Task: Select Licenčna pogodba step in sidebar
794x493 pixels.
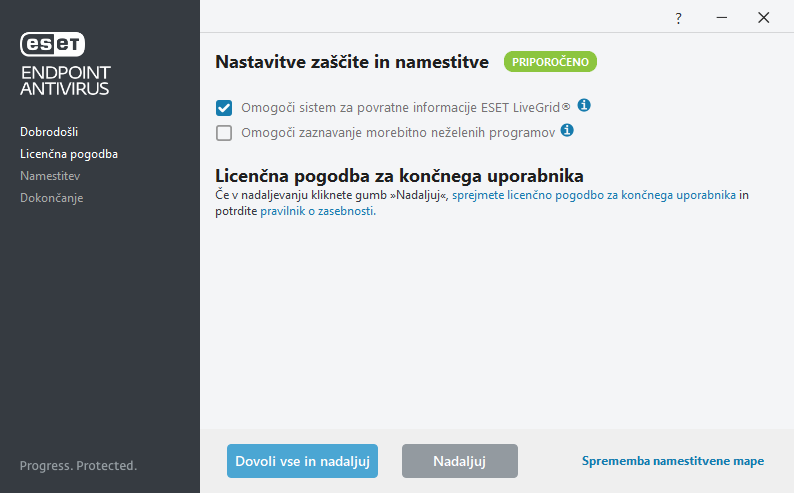Action: click(69, 154)
